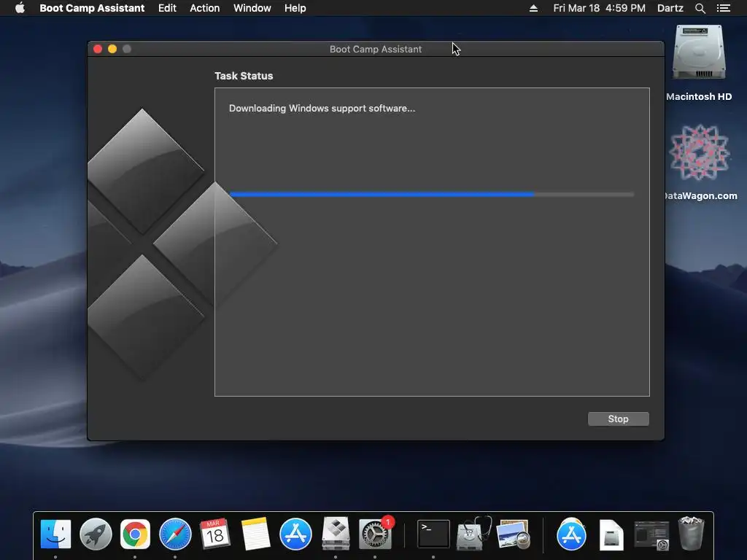Open Launchpad rocket icon in Dock
The height and width of the screenshot is (560, 747).
point(96,534)
